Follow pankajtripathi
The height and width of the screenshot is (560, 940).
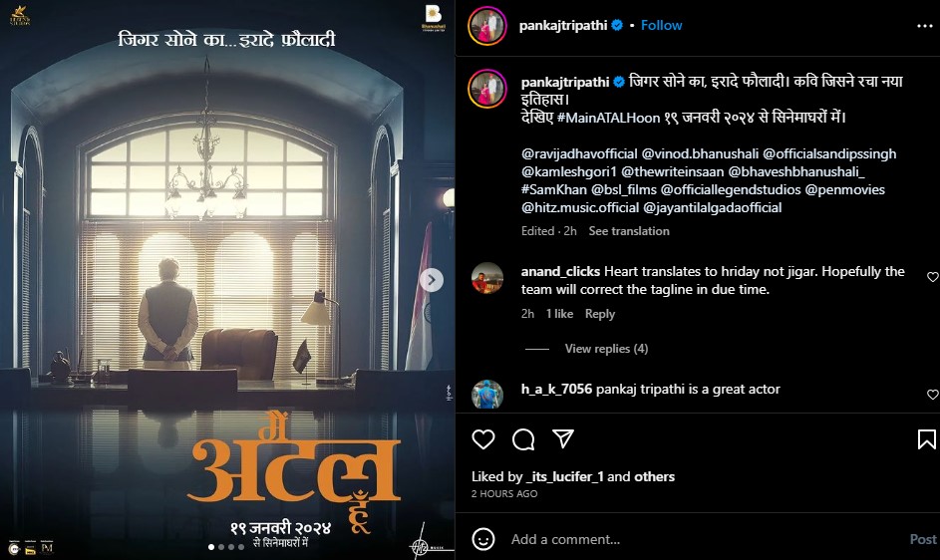click(661, 25)
